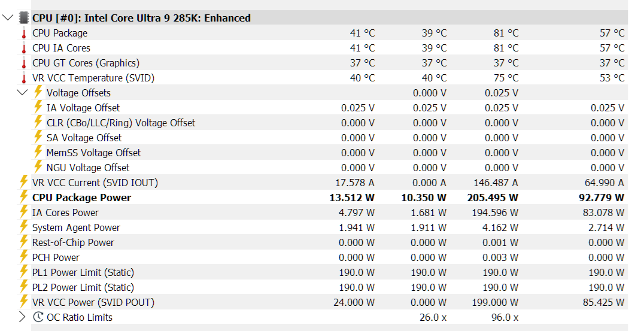The image size is (644, 331).
Task: Select NGU Voltage Offset label
Action: 88,168
